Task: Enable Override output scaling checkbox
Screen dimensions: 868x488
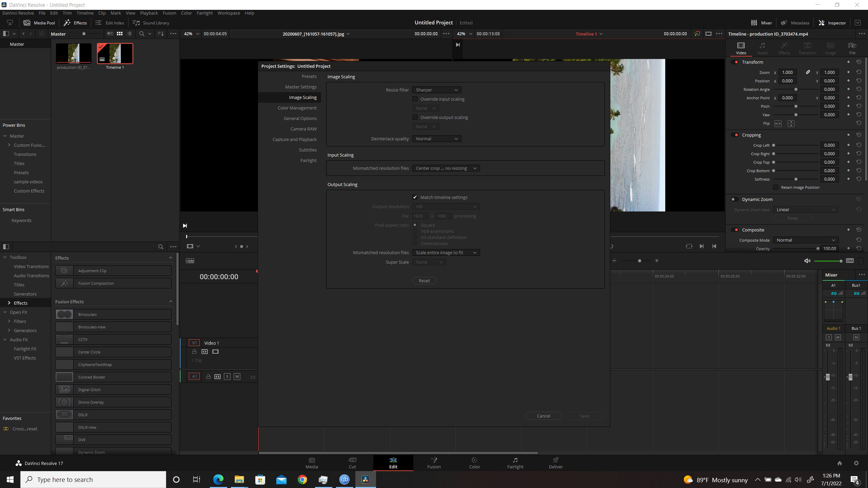Action: 415,117
